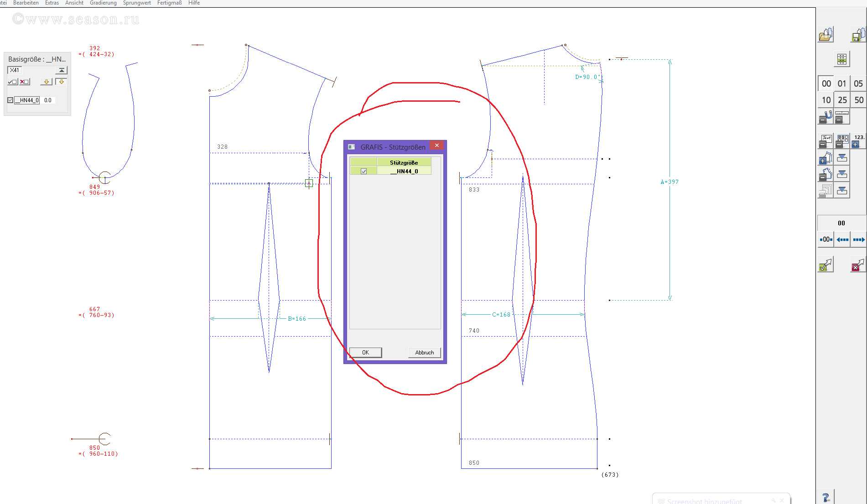Click the C=168 dimension label
The width and height of the screenshot is (867, 504).
coord(501,315)
